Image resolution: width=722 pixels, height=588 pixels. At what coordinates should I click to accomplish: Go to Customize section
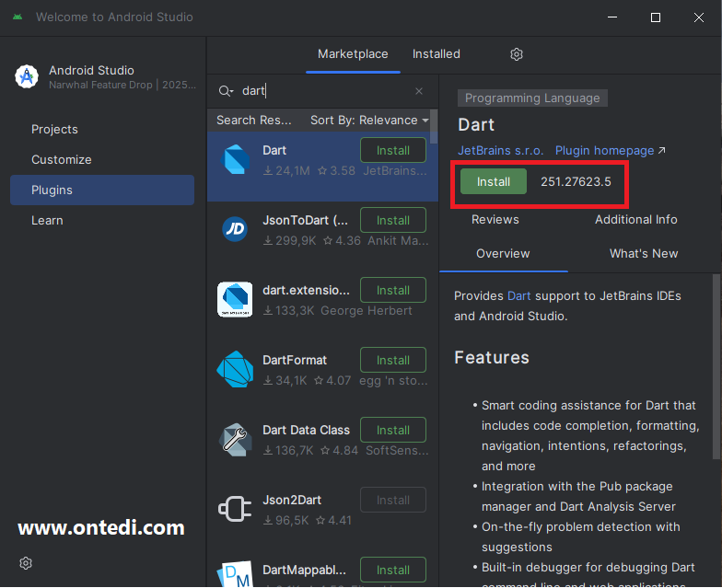61,160
